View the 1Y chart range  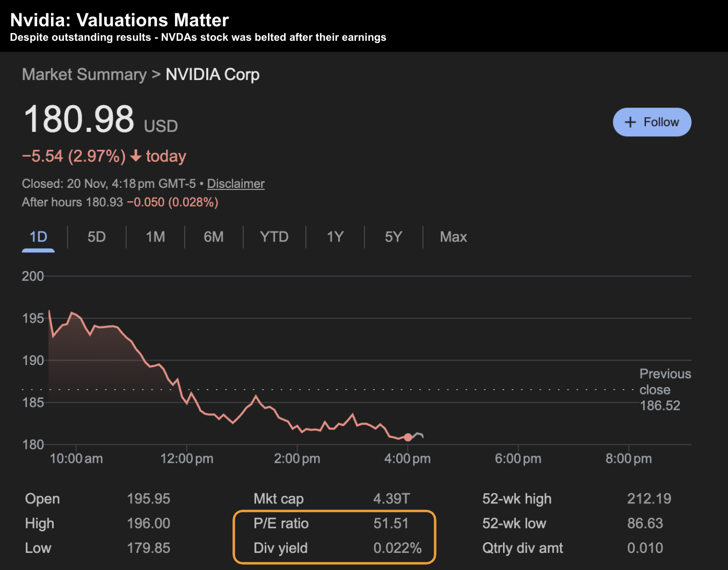point(335,237)
